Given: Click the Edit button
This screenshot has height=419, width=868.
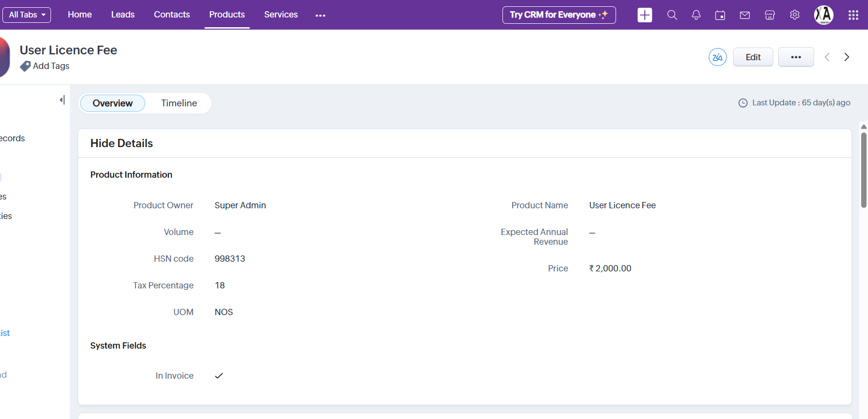Looking at the screenshot, I should tap(752, 57).
